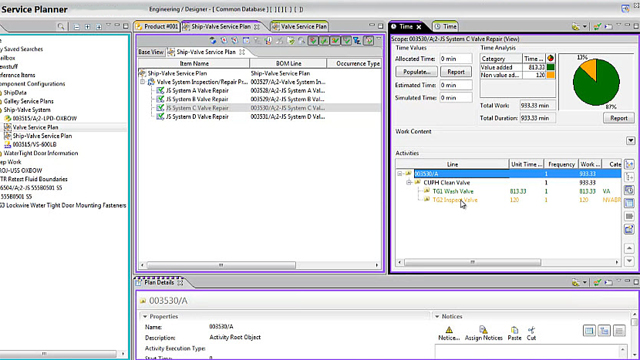Click the green folder icon in plan toolbar
This screenshot has width=640, height=360.
tap(290, 40)
